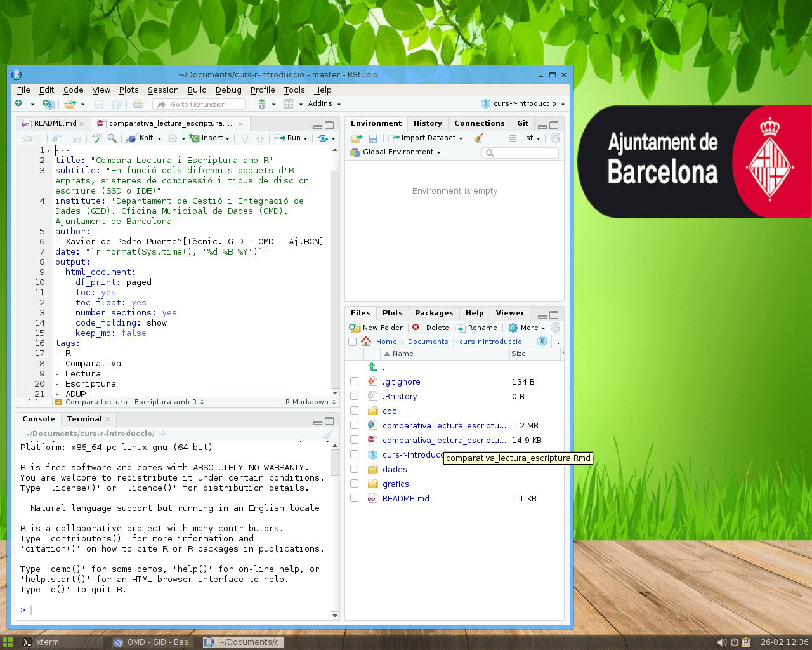Open the Session menu
Viewport: 812px width, 650px height.
tap(163, 90)
